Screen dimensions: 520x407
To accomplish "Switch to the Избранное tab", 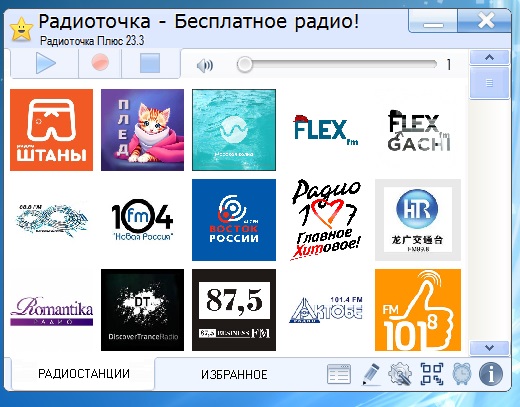I will coord(234,375).
